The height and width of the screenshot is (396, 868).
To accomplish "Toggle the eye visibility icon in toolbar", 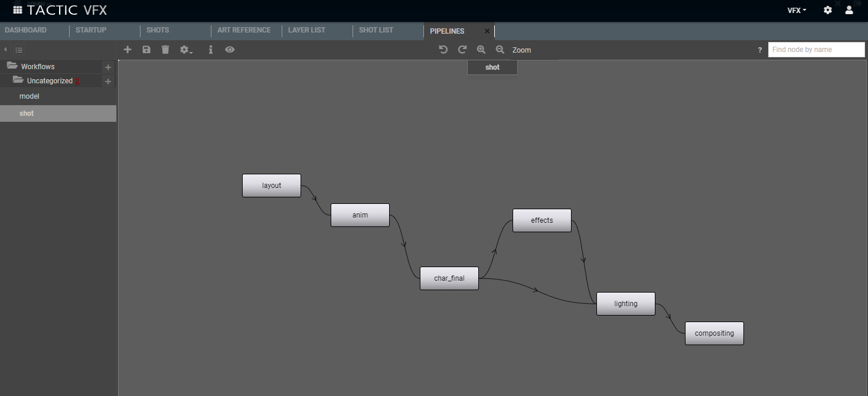I will [230, 50].
